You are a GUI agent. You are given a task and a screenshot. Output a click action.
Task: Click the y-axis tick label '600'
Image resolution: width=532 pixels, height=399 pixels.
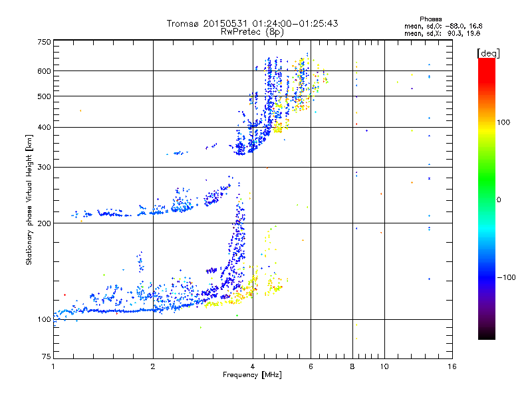coord(44,71)
